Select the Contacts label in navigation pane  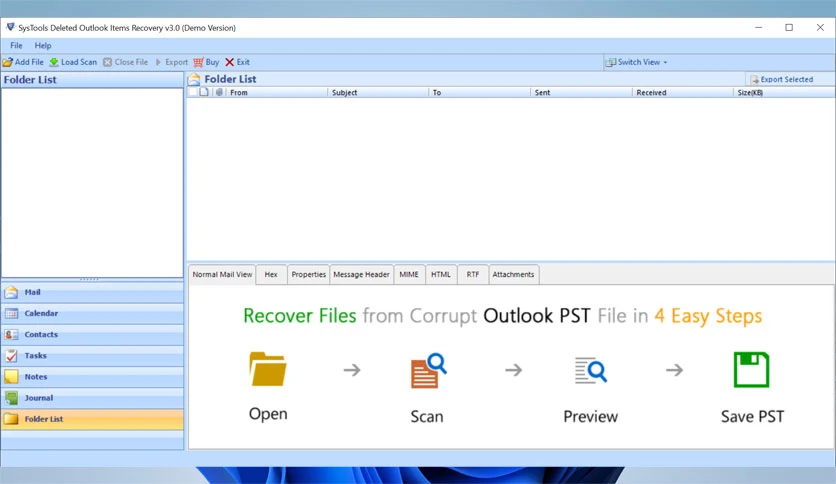41,335
